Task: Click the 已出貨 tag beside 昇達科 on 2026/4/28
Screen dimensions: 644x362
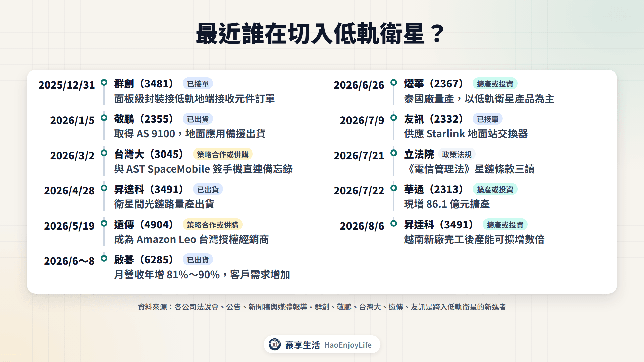Action: pyautogui.click(x=208, y=189)
